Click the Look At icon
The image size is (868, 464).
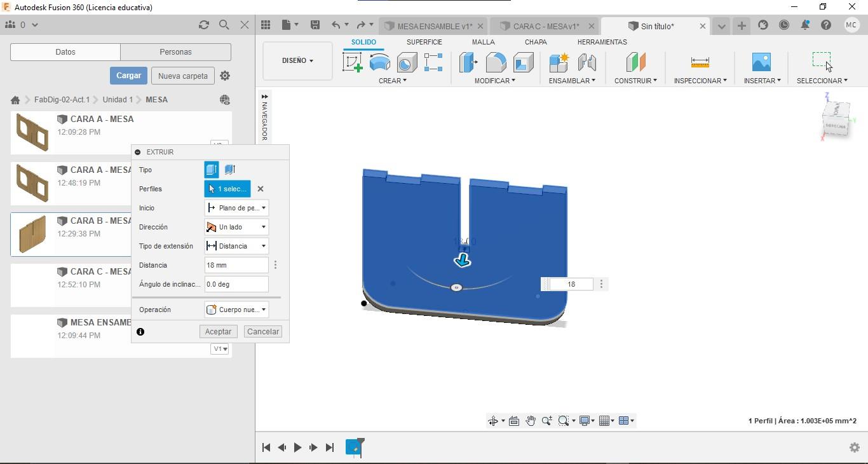(x=514, y=421)
